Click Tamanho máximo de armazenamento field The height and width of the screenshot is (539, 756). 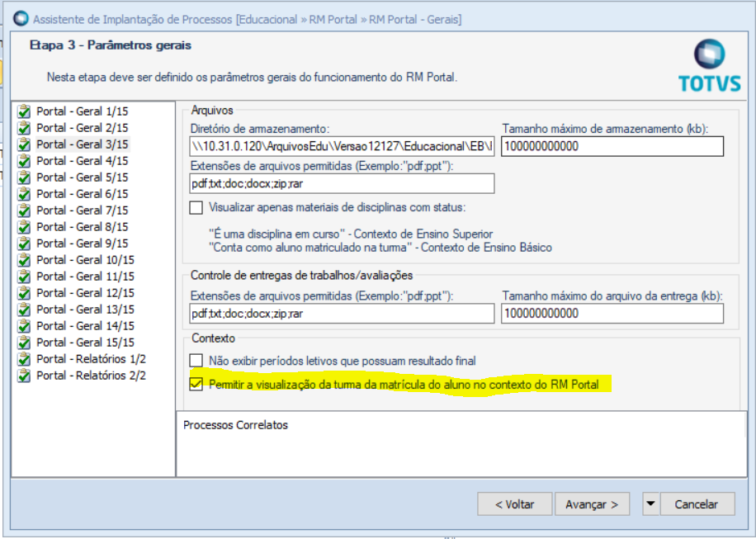tap(612, 147)
